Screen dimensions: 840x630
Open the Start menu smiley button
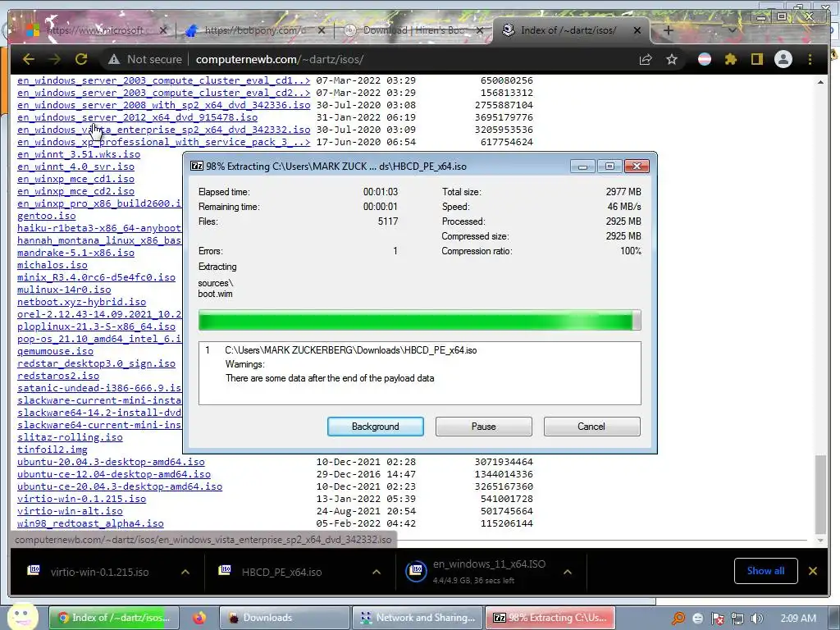point(22,617)
